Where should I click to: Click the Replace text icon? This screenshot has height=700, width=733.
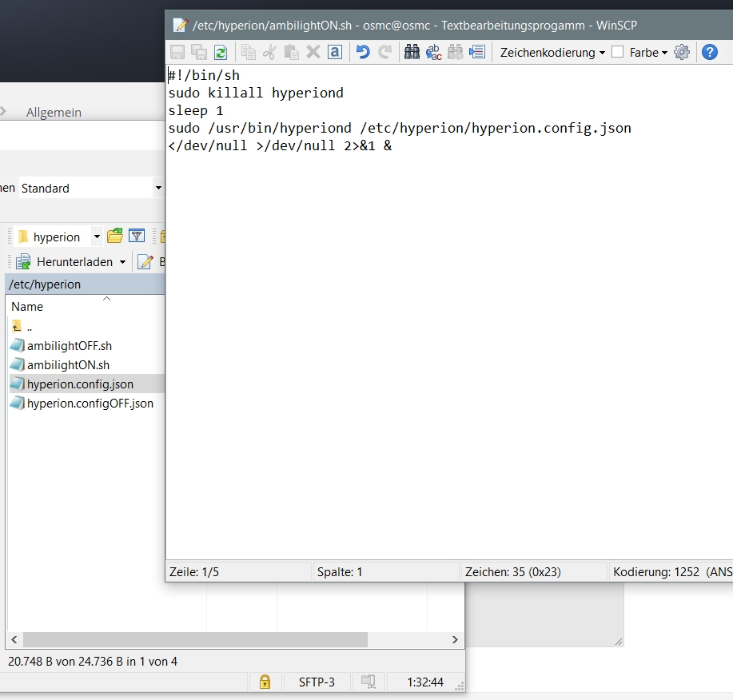click(434, 52)
